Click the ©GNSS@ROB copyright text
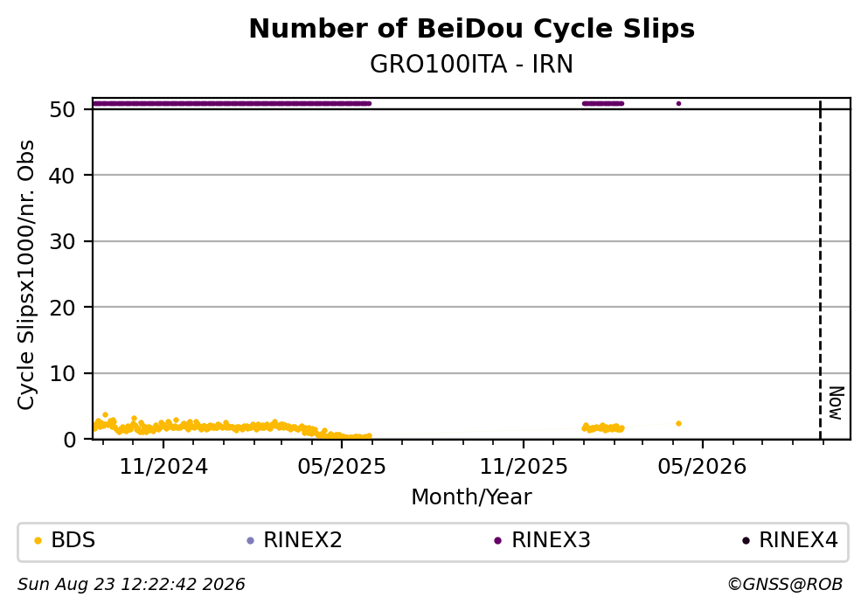Screen dimensions: 868x611 click(x=785, y=585)
